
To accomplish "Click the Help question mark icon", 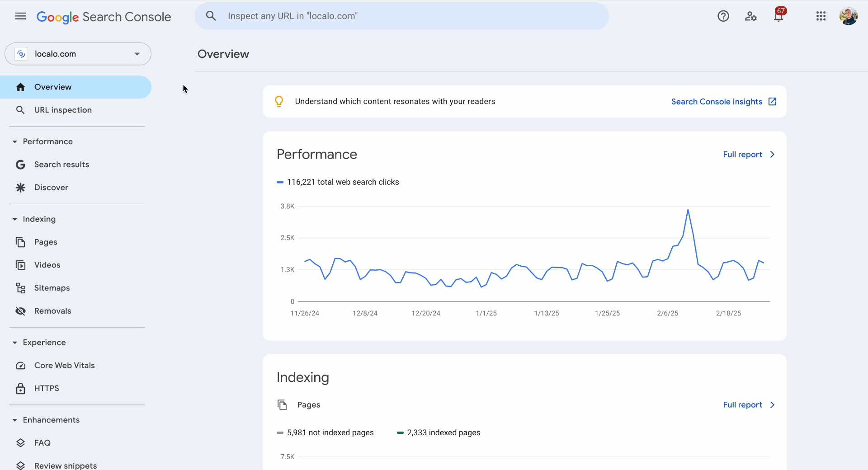I will 723,16.
